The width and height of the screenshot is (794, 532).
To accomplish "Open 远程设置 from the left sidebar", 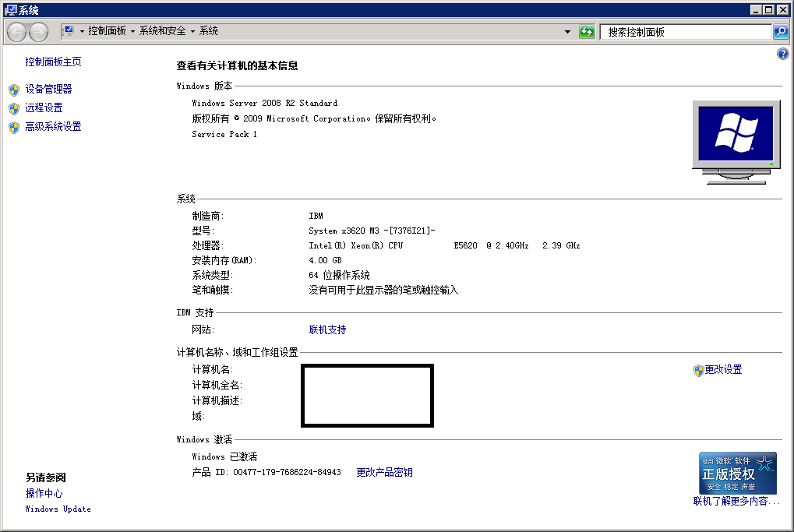I will 44,108.
